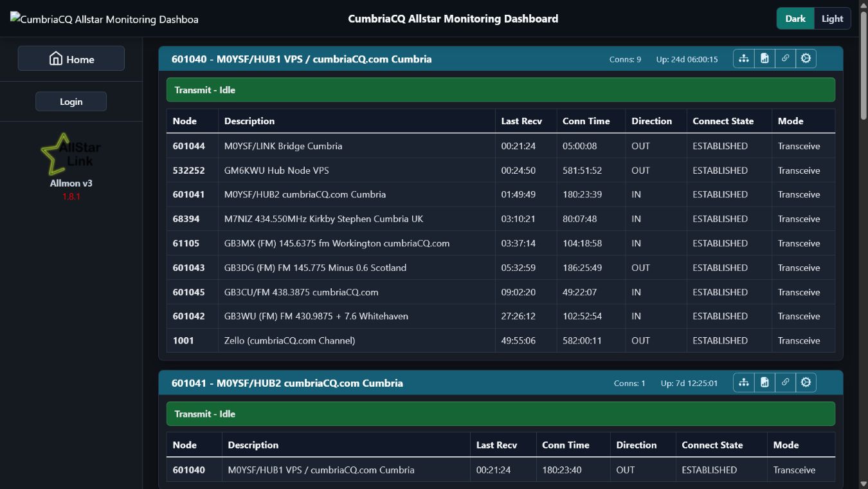Click the M7NIZ 434.550MHz Kirkby Stephen description

[323, 219]
